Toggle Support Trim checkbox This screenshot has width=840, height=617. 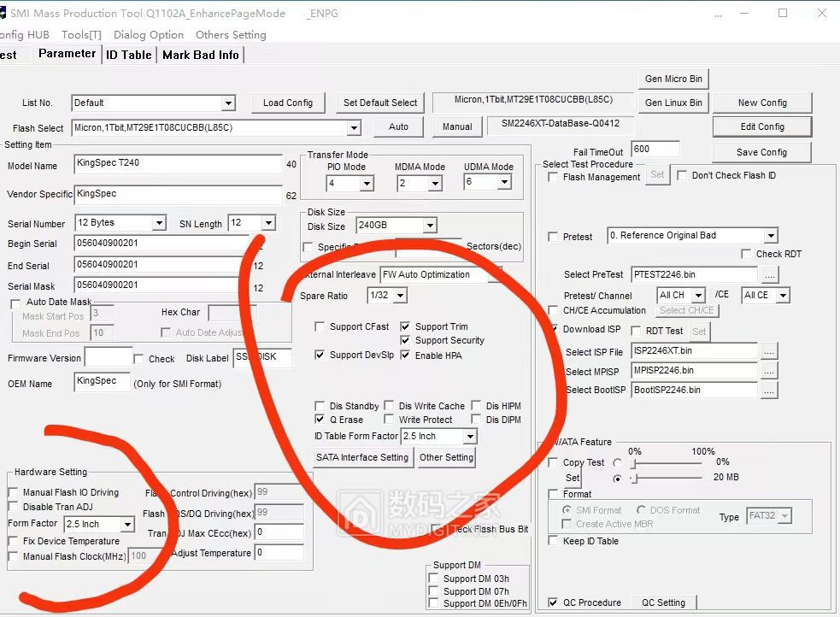[405, 326]
